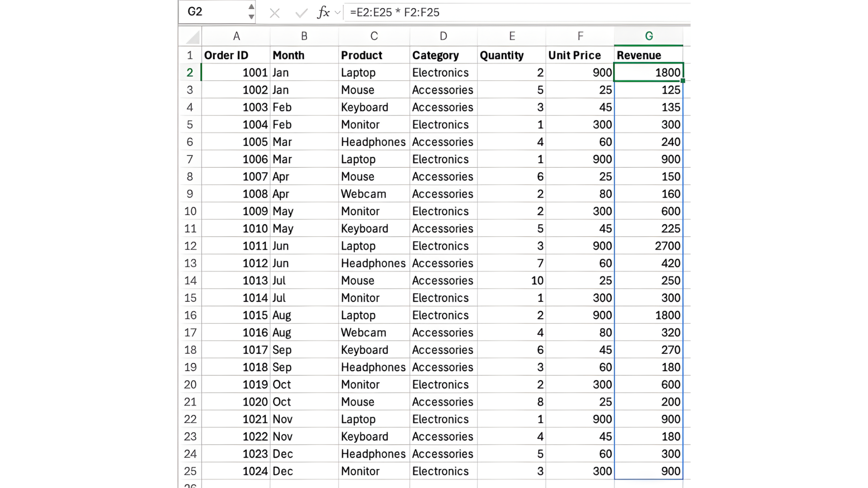Click the Enter formula checkmark icon

pyautogui.click(x=301, y=13)
